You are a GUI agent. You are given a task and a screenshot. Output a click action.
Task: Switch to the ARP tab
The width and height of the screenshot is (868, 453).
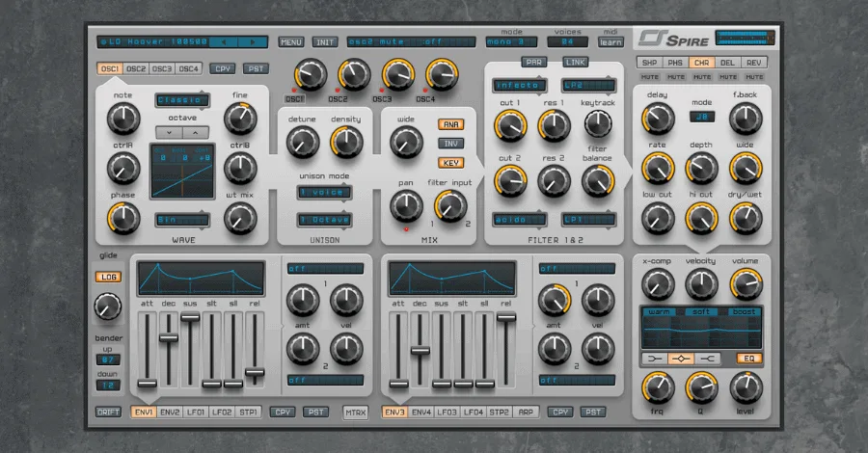click(526, 413)
